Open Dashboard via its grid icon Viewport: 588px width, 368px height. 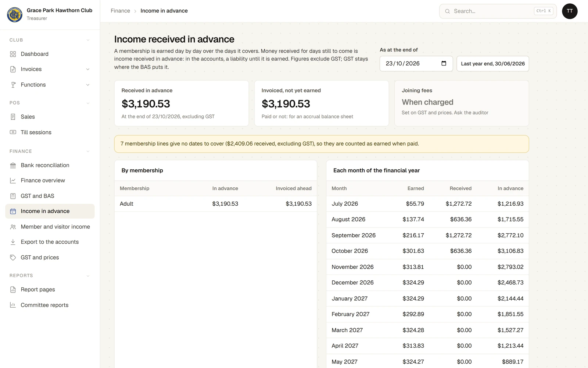[x=13, y=54]
